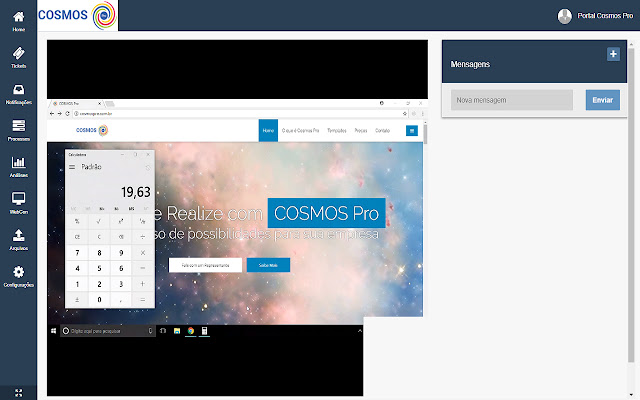
Task: Open the Análises chart icon
Action: (18, 162)
